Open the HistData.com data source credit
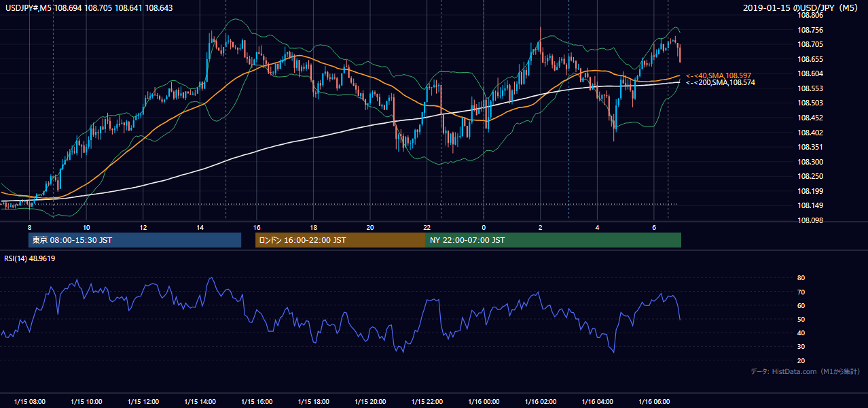 coord(805,371)
